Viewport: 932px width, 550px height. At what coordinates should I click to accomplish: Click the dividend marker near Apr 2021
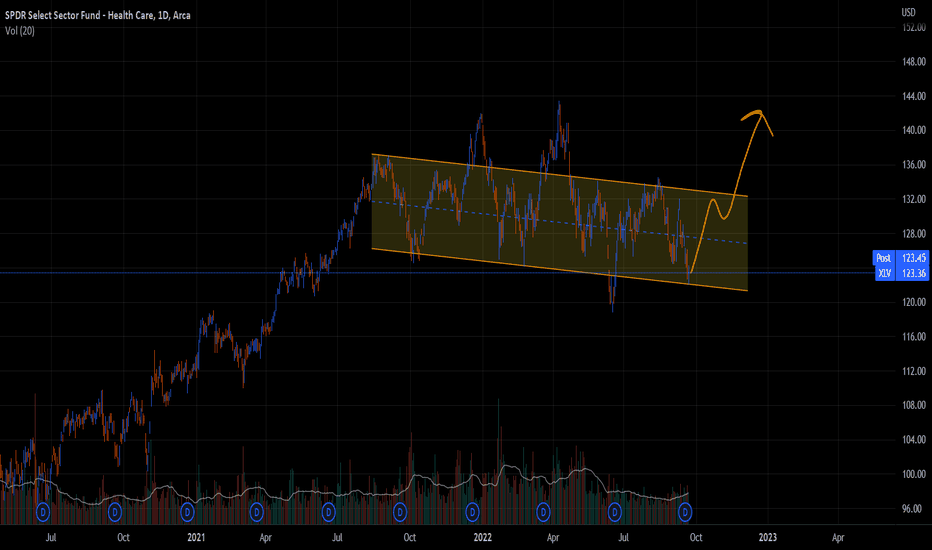(x=256, y=511)
